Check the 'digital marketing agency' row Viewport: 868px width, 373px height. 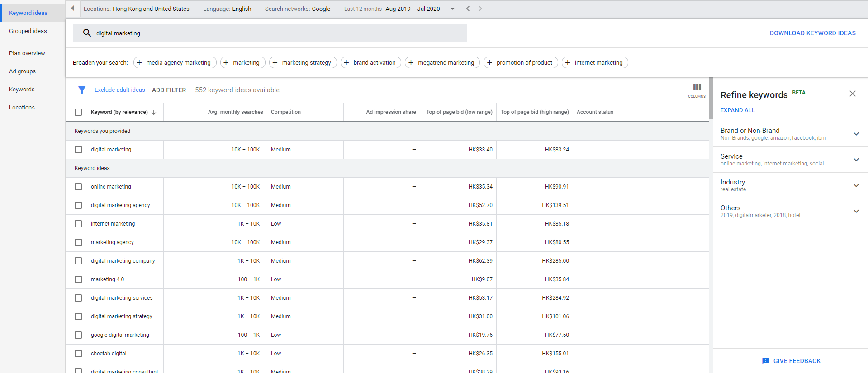click(x=78, y=205)
